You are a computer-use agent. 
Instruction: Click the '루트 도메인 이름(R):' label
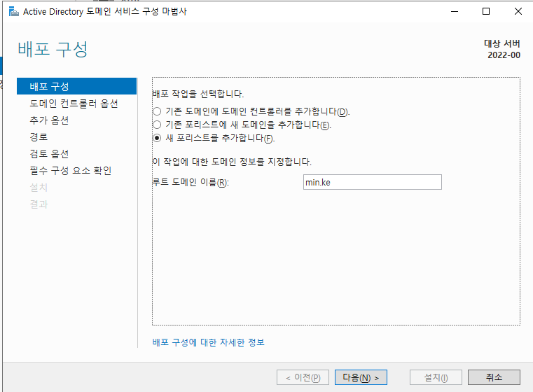[x=191, y=183]
